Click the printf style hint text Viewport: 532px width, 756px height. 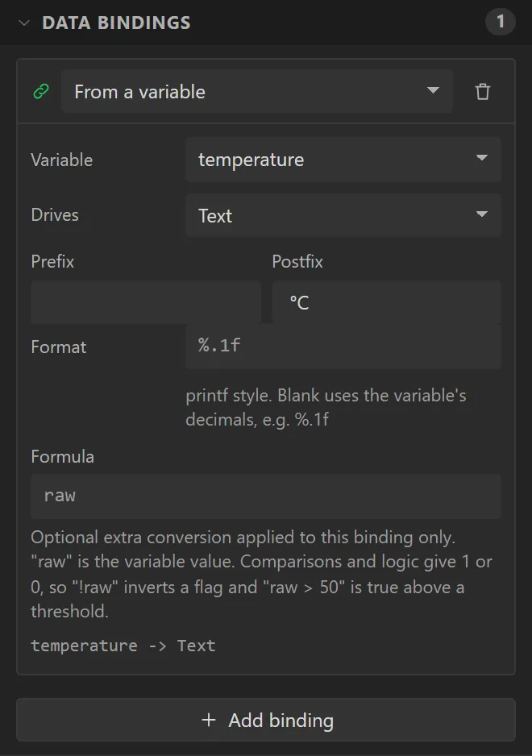[326, 407]
